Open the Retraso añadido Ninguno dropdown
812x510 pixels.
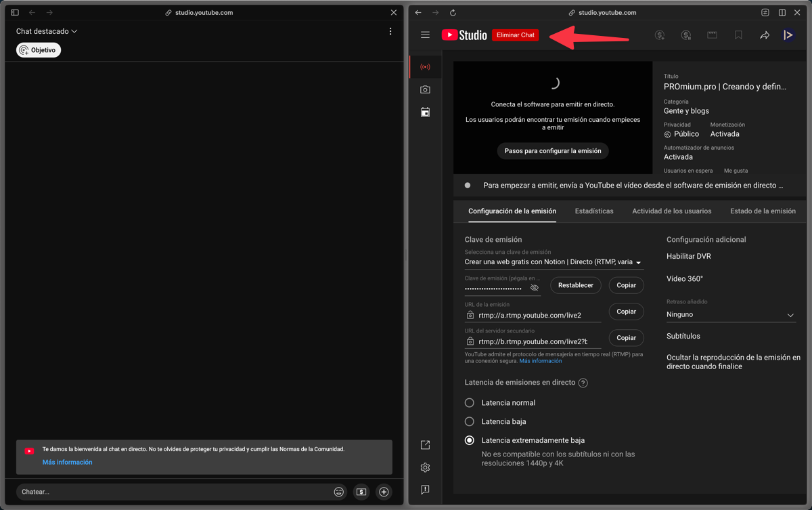point(730,314)
